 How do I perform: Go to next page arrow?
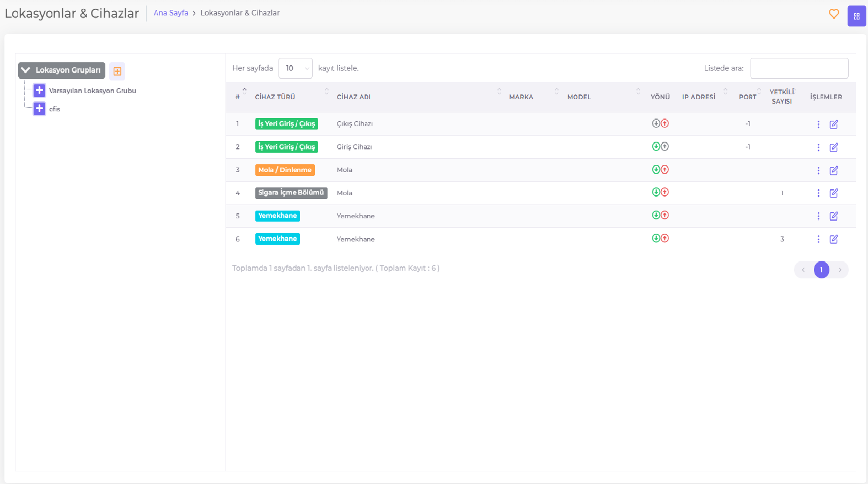(840, 270)
